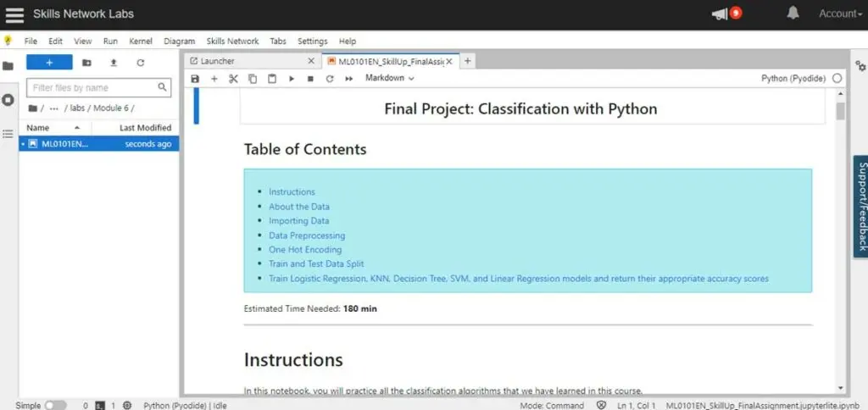Image resolution: width=868 pixels, height=410 pixels.
Task: Navigate to Module 6 in breadcrumb
Action: point(111,108)
